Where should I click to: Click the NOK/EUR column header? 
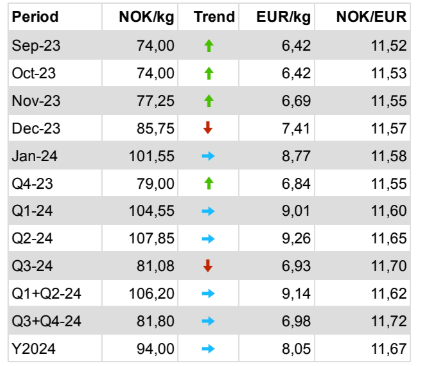point(371,17)
